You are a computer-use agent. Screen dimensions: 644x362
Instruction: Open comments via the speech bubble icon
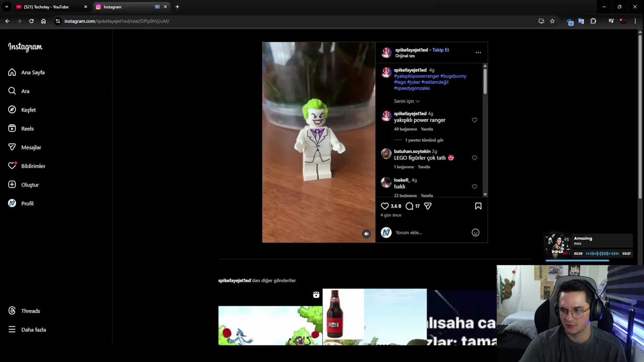(x=410, y=206)
